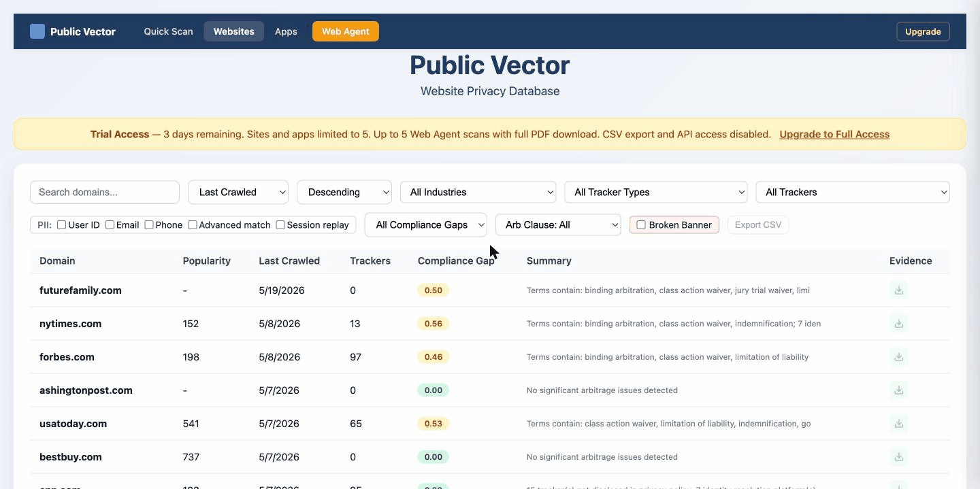This screenshot has height=489, width=980.
Task: Click the usatoday.com summary text
Action: 669,424
